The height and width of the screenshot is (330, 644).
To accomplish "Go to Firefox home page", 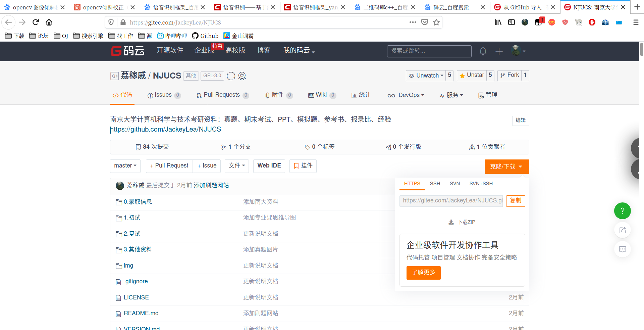I will click(x=49, y=22).
